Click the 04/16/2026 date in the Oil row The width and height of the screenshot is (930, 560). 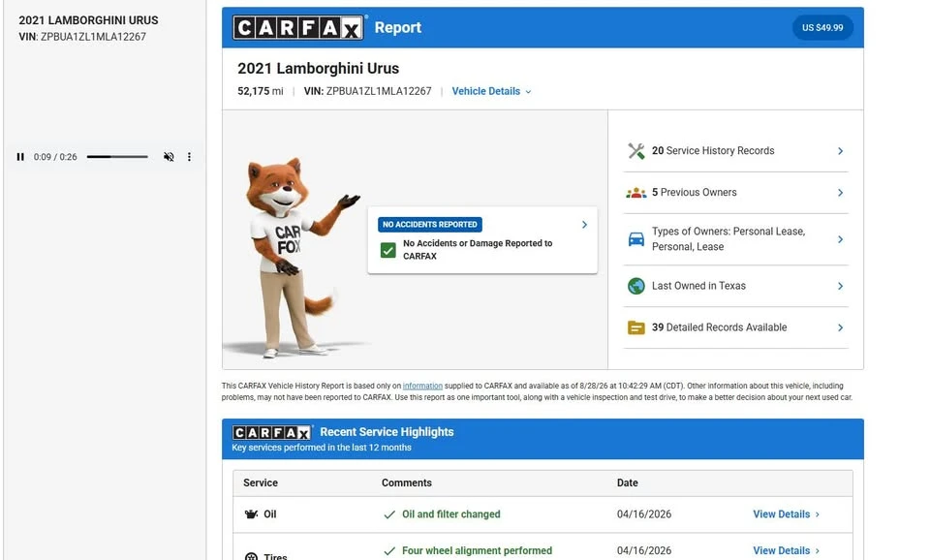pos(644,514)
